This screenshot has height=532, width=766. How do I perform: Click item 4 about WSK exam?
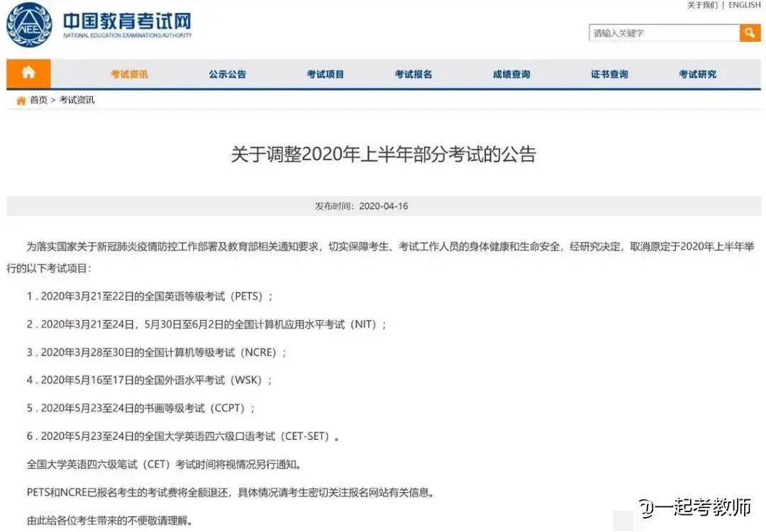[150, 380]
